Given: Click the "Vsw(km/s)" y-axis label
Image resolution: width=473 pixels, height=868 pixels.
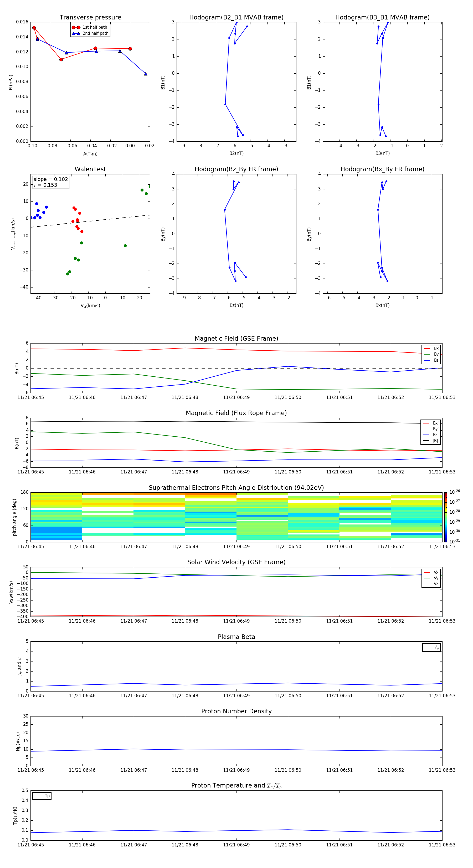Looking at the screenshot, I should pos(11,592).
